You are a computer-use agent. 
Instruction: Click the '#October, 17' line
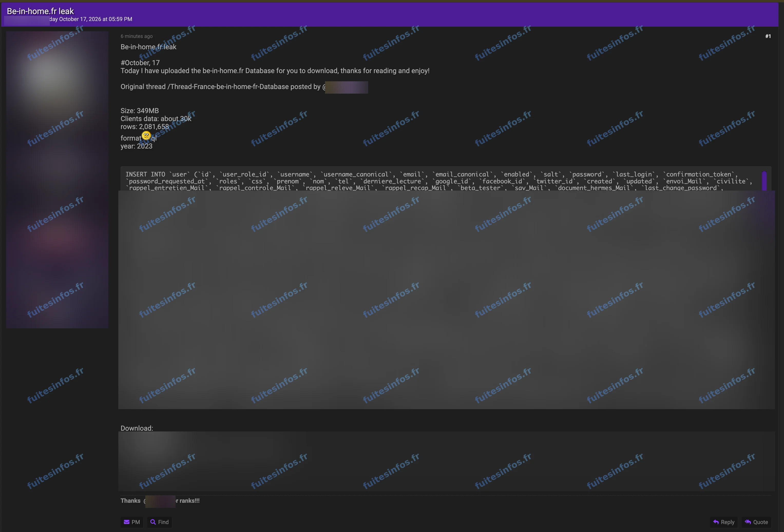click(140, 63)
